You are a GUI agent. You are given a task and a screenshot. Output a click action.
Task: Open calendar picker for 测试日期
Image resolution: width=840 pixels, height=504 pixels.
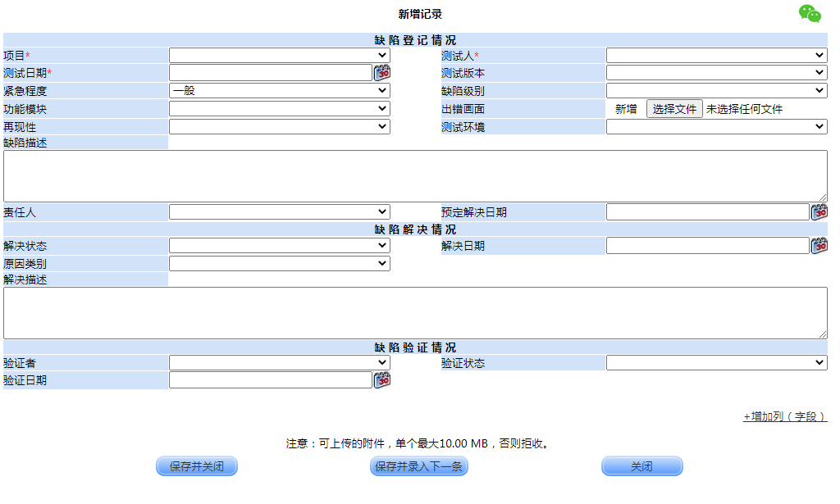[382, 73]
